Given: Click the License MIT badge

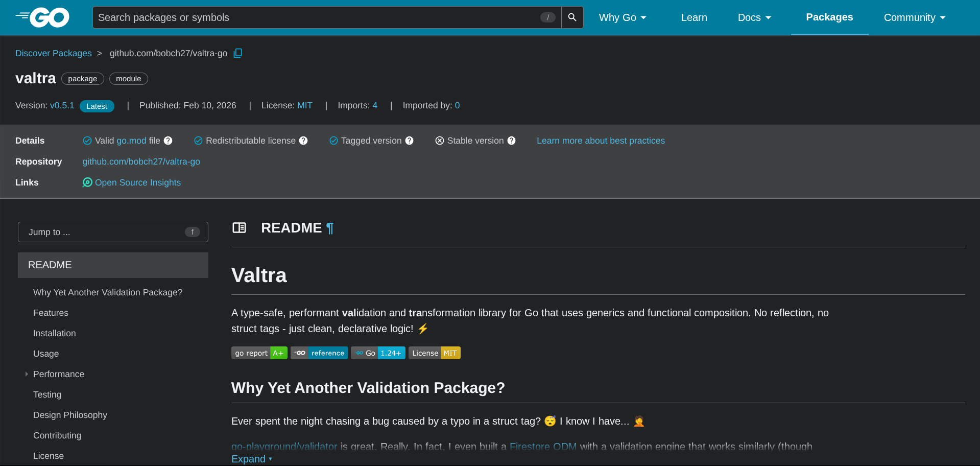Looking at the screenshot, I should pyautogui.click(x=434, y=353).
